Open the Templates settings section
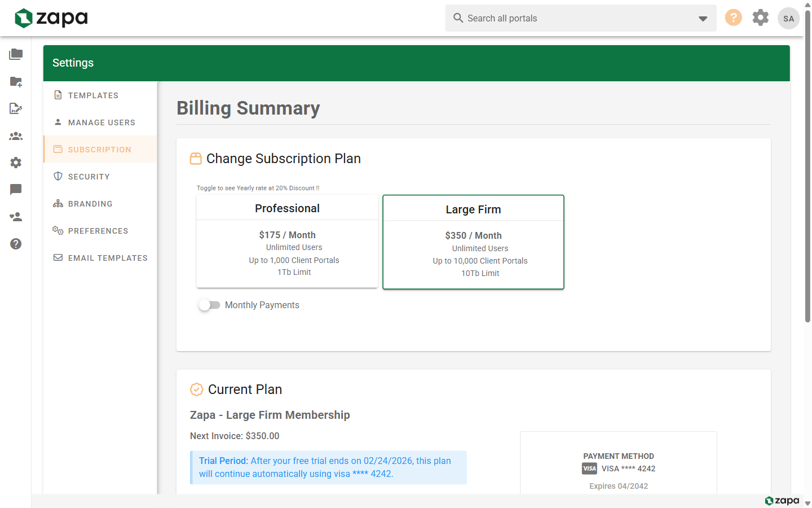The height and width of the screenshot is (508, 812). [x=100, y=95]
